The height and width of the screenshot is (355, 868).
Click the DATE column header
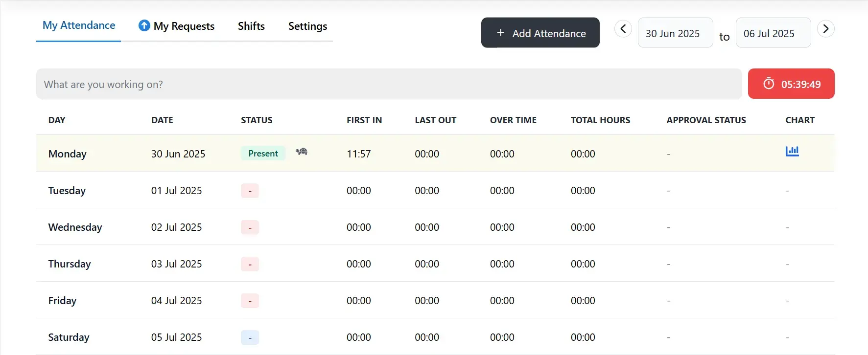(162, 120)
